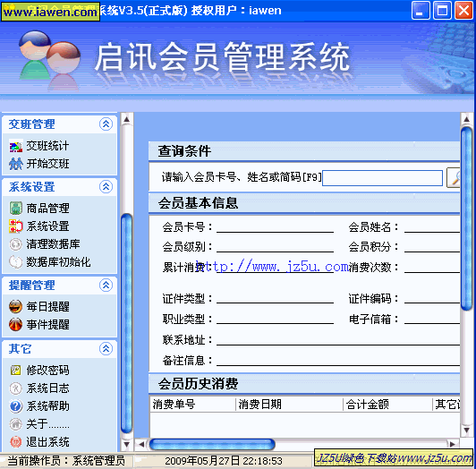Open the 每日提醒 reminder icon
The width and height of the screenshot is (476, 469).
(x=16, y=306)
